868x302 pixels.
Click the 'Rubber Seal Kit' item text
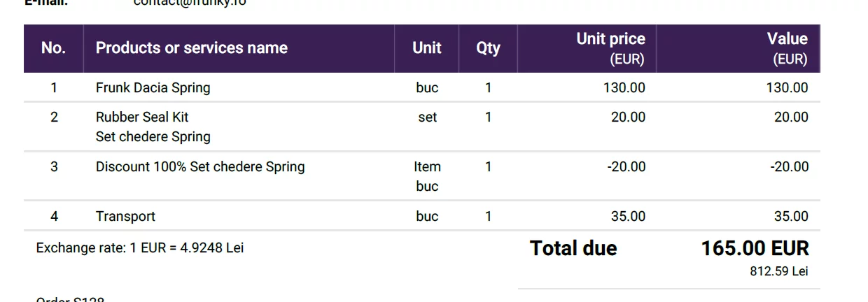tap(142, 117)
